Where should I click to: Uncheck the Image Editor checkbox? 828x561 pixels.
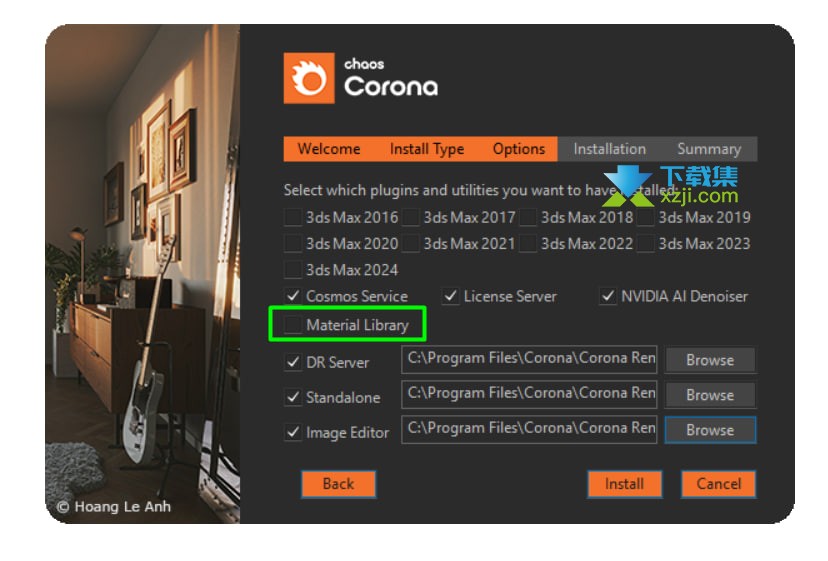click(293, 433)
